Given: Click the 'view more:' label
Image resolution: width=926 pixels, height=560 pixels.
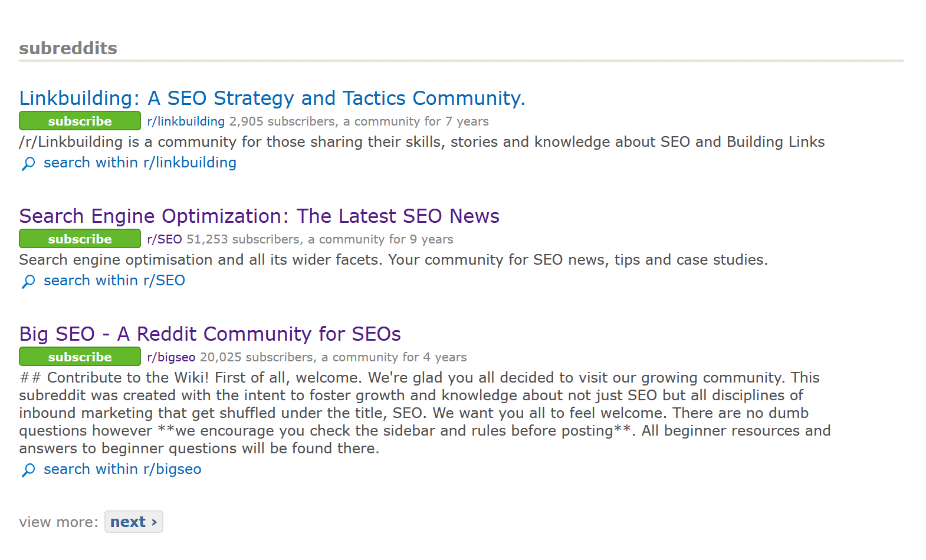Looking at the screenshot, I should click(58, 522).
